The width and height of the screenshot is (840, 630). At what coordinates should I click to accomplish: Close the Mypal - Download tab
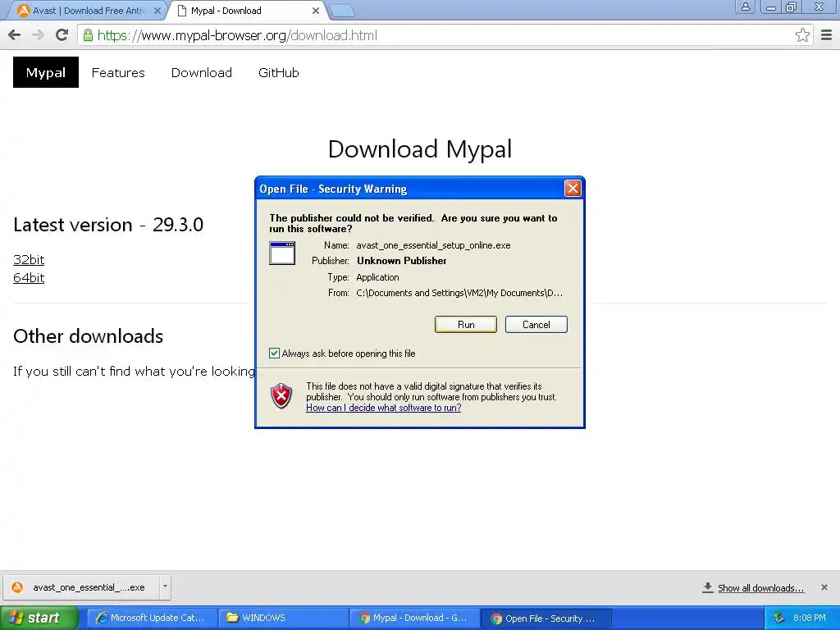[316, 11]
